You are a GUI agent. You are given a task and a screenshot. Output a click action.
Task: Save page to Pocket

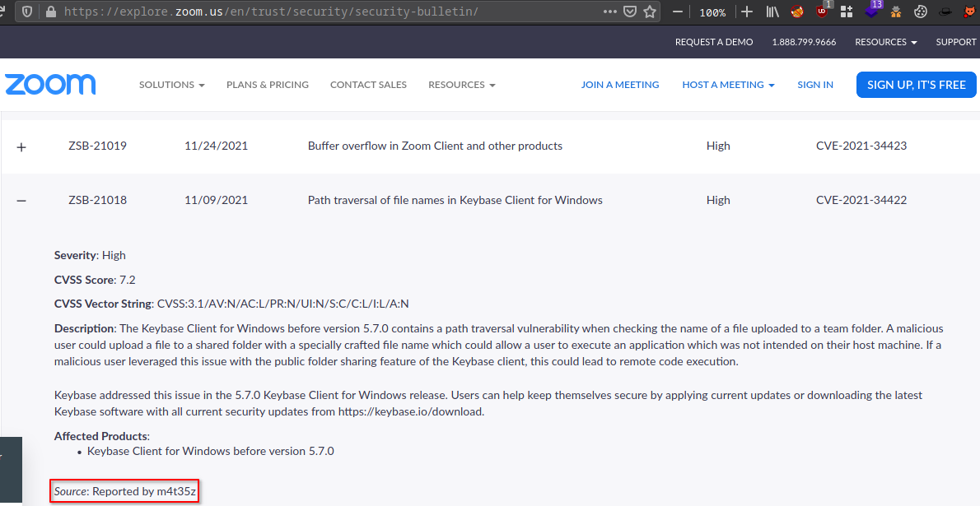click(630, 12)
